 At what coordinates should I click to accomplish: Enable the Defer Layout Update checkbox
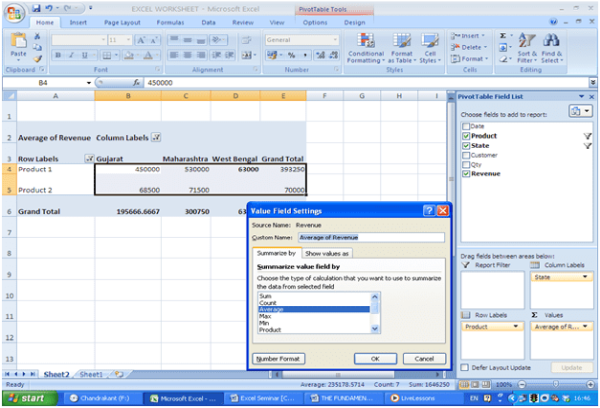click(465, 368)
